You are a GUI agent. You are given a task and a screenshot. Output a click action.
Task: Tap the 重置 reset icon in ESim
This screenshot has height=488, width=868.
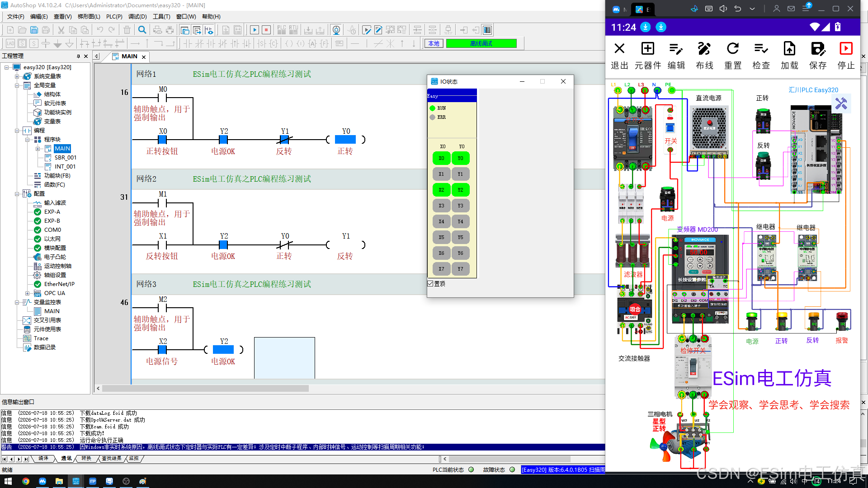(x=733, y=49)
